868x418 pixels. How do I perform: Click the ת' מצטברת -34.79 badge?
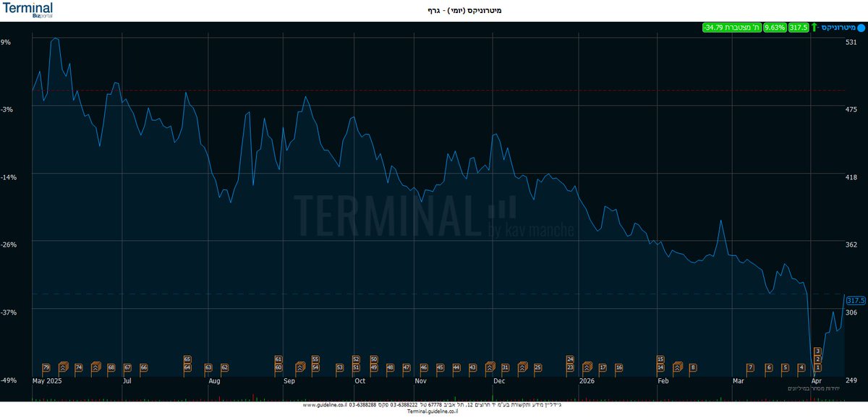(x=732, y=27)
